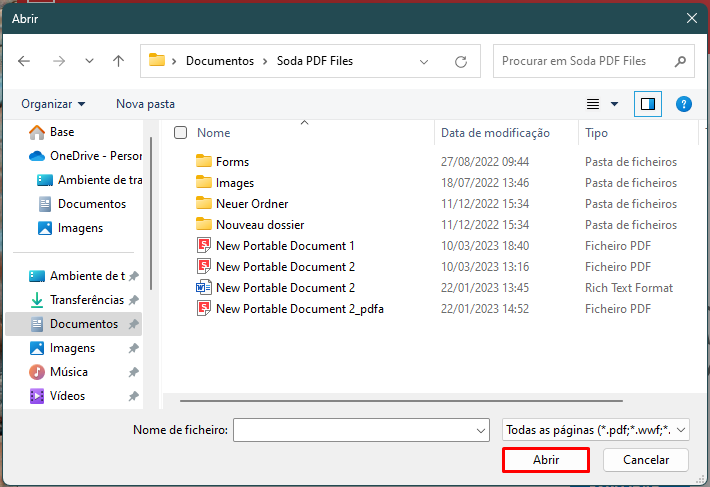
Task: Click date 22/01/2023 14:52 entry
Action: pos(485,309)
